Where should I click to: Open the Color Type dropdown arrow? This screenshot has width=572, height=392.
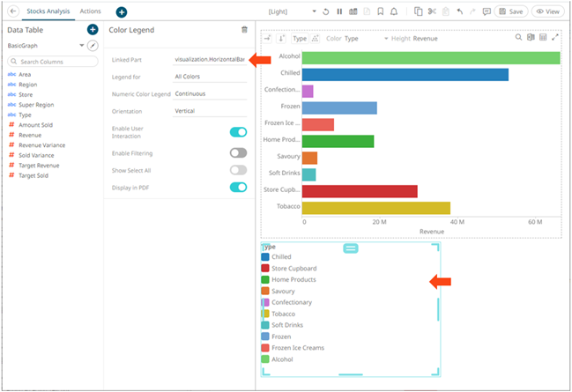tap(385, 39)
